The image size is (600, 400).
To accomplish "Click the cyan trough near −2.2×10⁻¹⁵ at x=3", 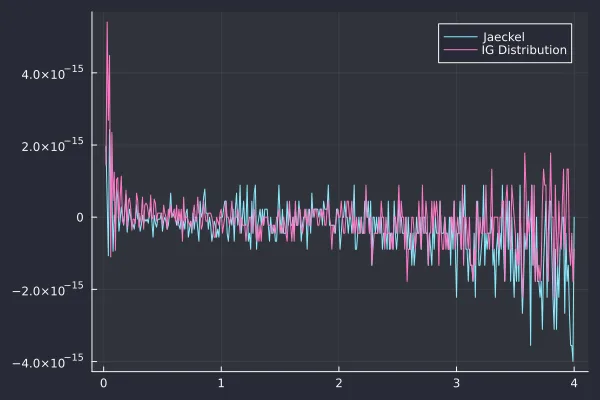I will click(x=456, y=297).
